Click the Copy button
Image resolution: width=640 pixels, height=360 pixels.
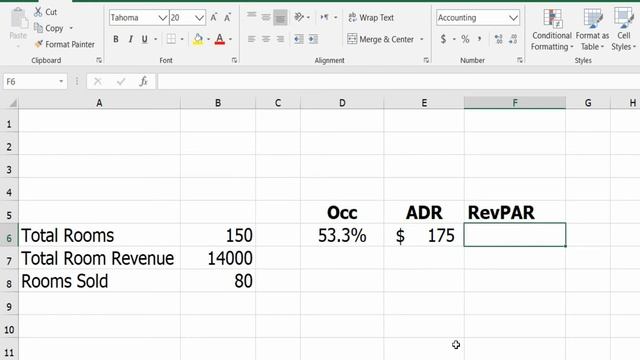coord(49,28)
